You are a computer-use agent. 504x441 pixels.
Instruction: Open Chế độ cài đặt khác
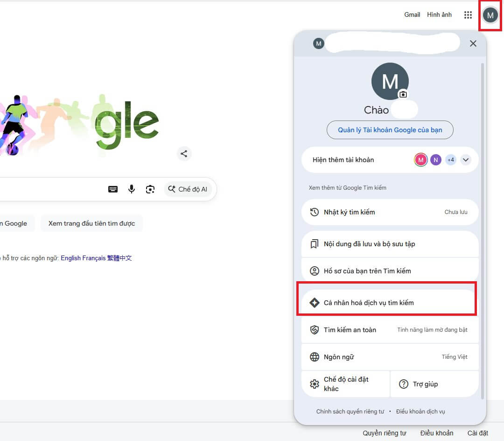[x=345, y=384]
